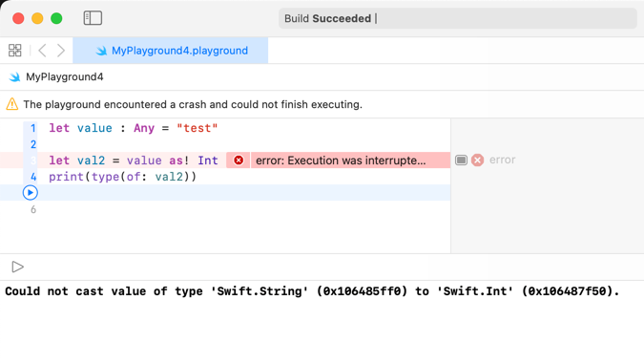The image size is (644, 364).
Task: Run playground up to line 5
Action: click(30, 192)
